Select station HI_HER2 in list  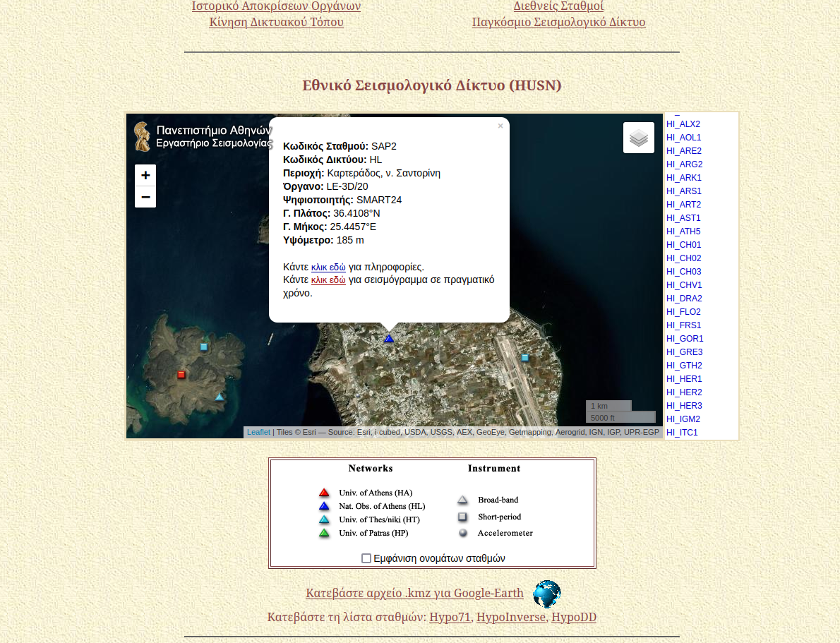coord(684,392)
